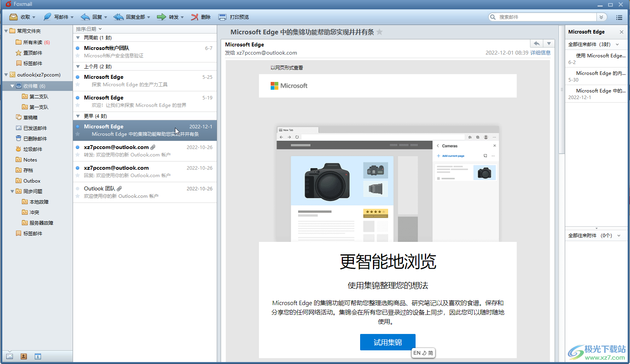
Task: Toggle star on email subject title
Action: point(379,32)
